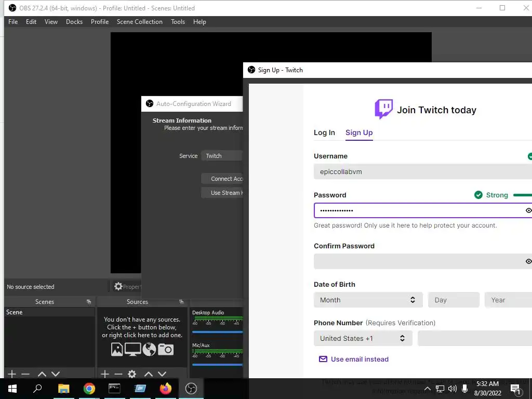Launch Google Chrome from the taskbar
This screenshot has height=399, width=532.
[x=89, y=389]
